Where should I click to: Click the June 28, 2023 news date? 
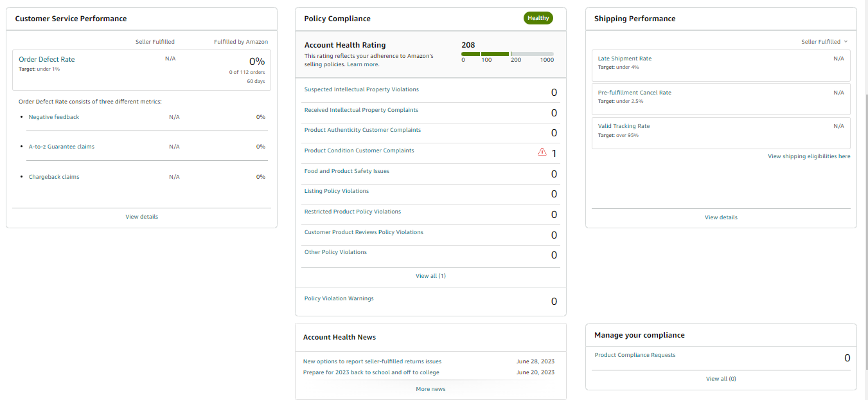point(535,361)
